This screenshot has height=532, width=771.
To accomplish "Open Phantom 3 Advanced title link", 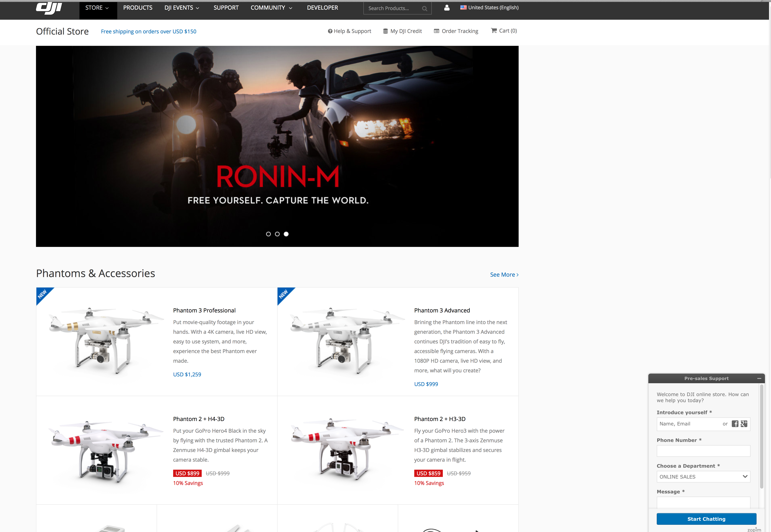I will pyautogui.click(x=442, y=310).
